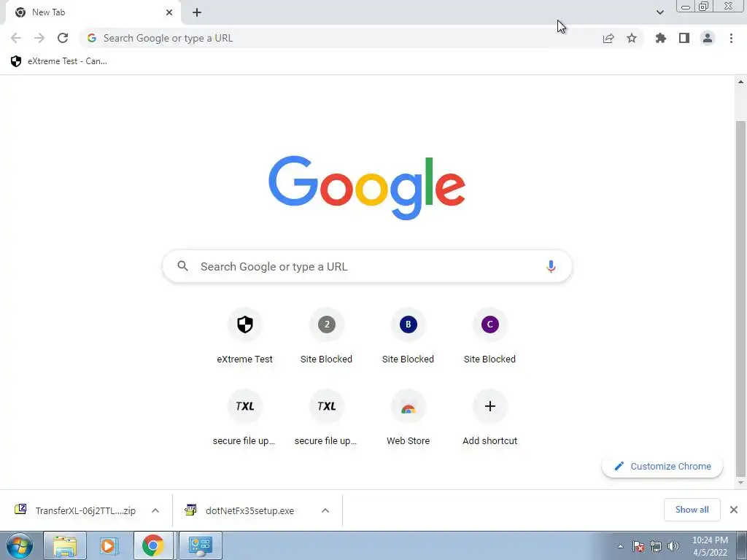This screenshot has height=560, width=747.
Task: Click the Google icon in the address bar
Action: [92, 38]
